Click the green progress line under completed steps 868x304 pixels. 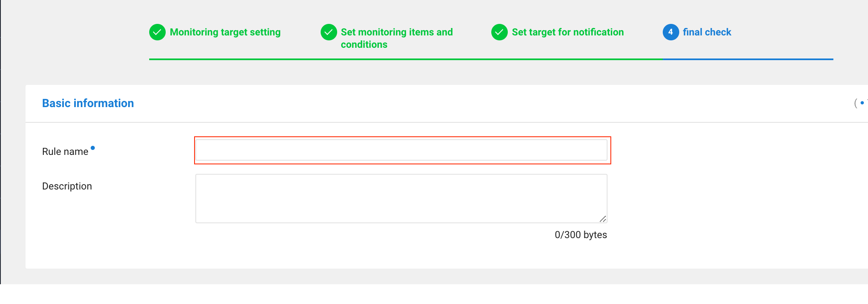[x=406, y=59]
